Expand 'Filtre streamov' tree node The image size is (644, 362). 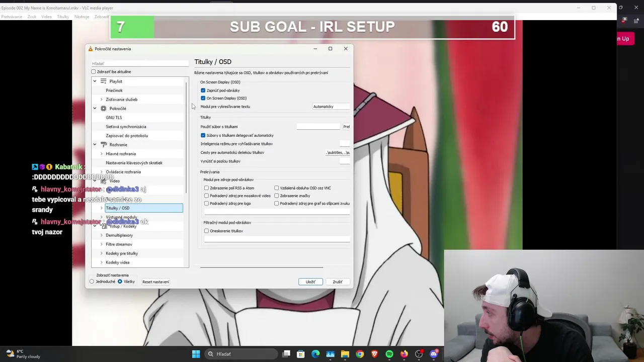point(102,244)
